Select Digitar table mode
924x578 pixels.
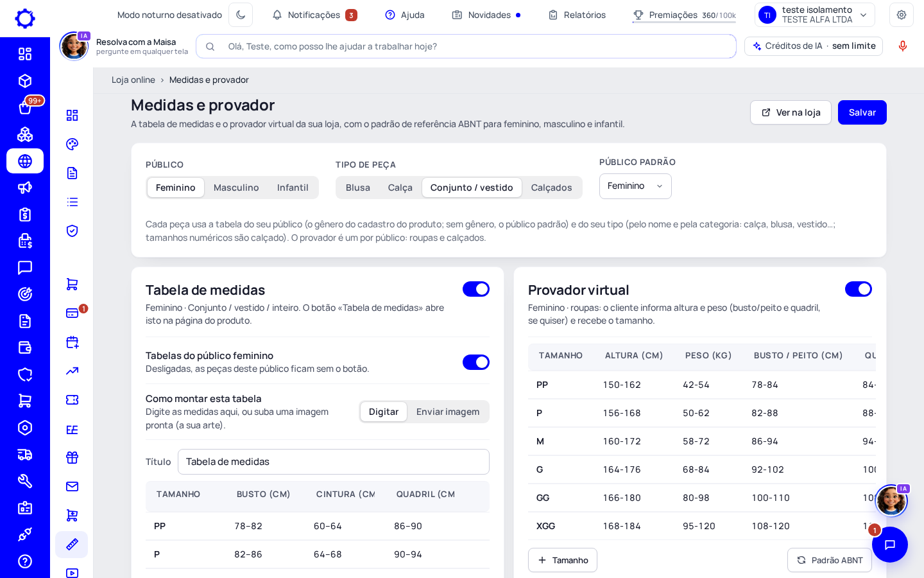click(384, 412)
